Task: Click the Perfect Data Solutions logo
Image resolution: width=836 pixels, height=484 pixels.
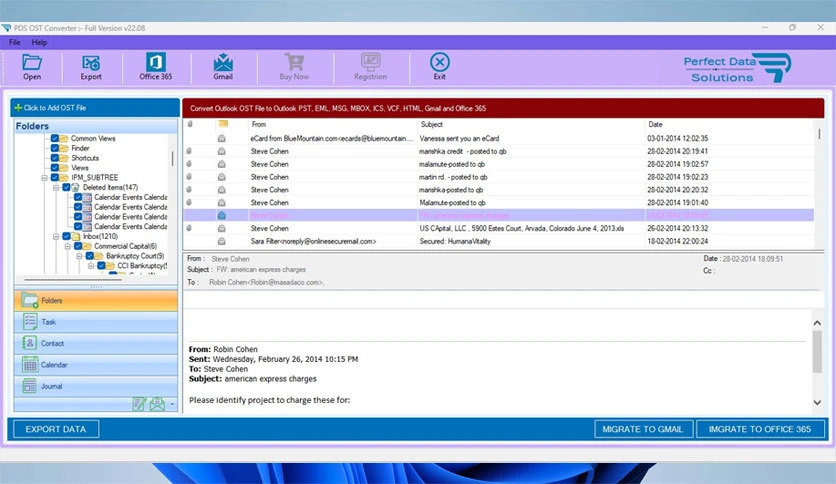Action: click(x=737, y=68)
